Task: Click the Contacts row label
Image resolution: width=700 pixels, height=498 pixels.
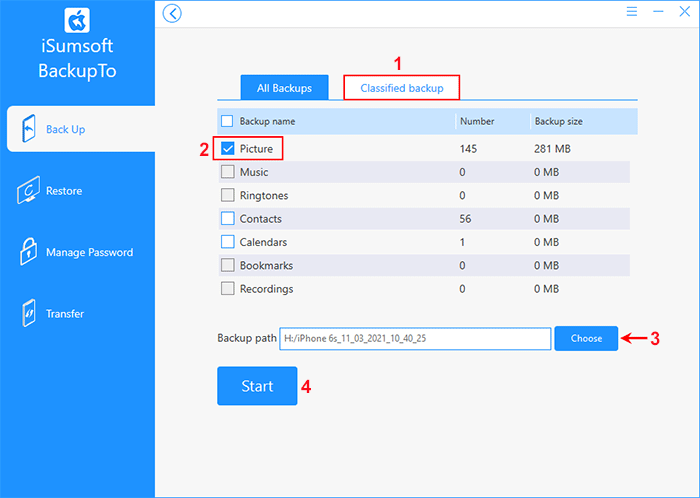Action: (x=261, y=219)
